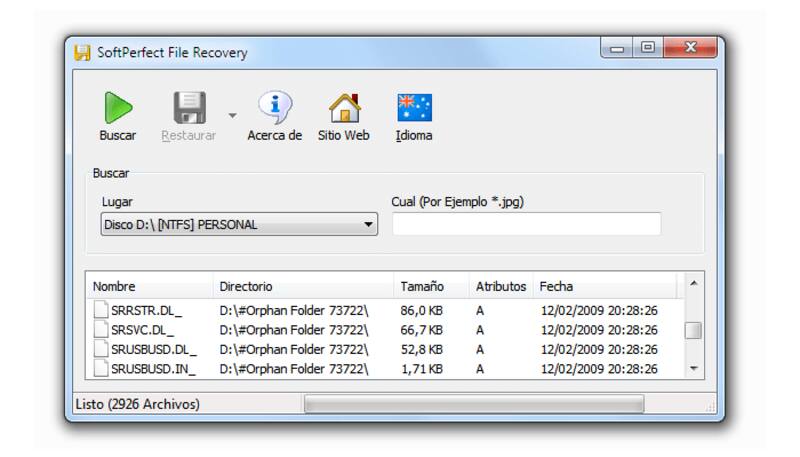
Task: Open the Acerca de info icon
Action: click(274, 108)
